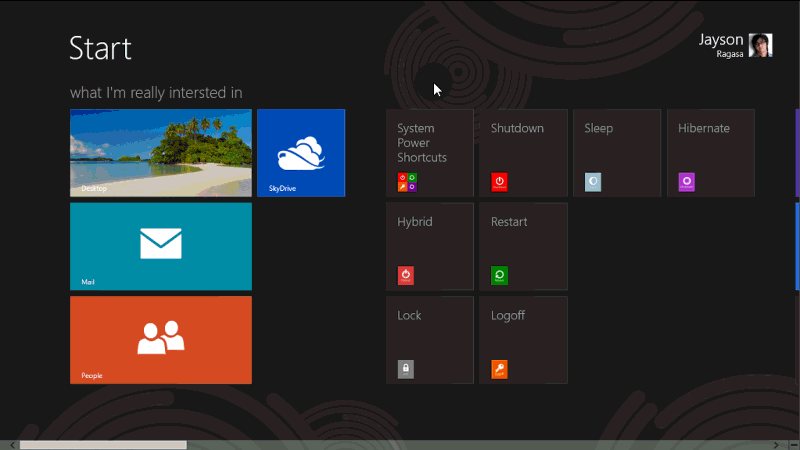The image size is (800, 450).
Task: Click the "Sleep" tile label
Action: [x=598, y=128]
